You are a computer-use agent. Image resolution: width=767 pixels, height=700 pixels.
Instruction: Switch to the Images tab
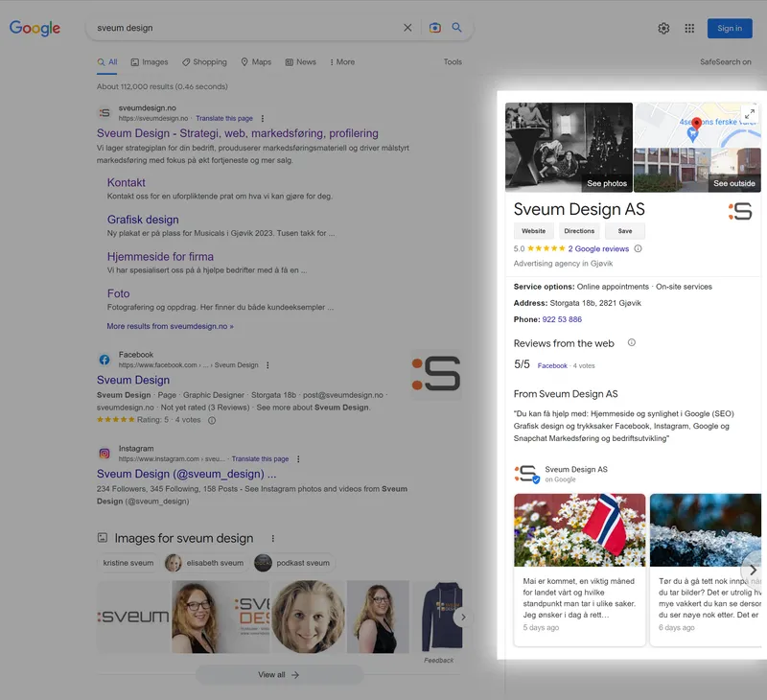(150, 62)
